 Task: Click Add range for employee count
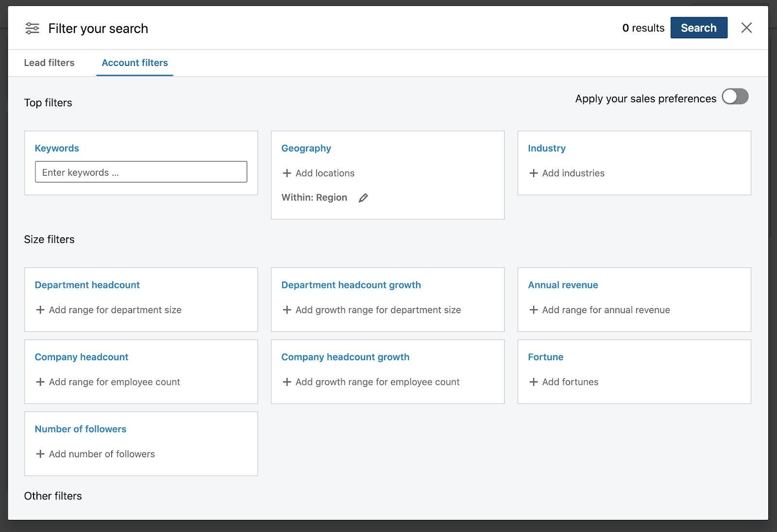[114, 382]
